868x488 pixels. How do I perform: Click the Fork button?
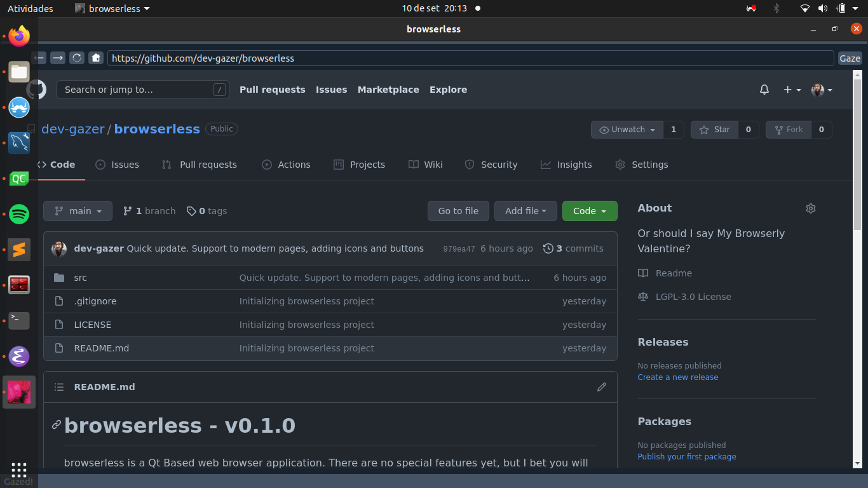(789, 130)
